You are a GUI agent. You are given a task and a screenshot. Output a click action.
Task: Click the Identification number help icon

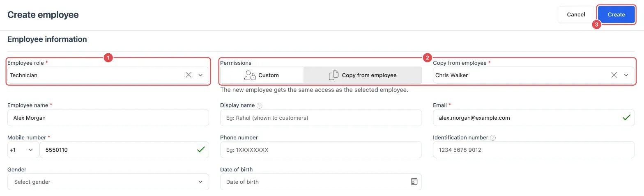[493, 138]
